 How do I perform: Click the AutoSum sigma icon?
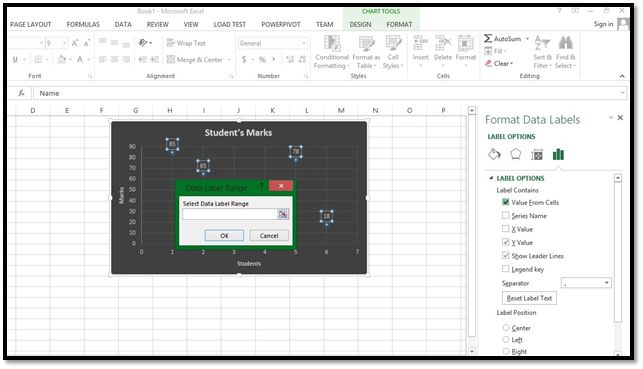(488, 39)
